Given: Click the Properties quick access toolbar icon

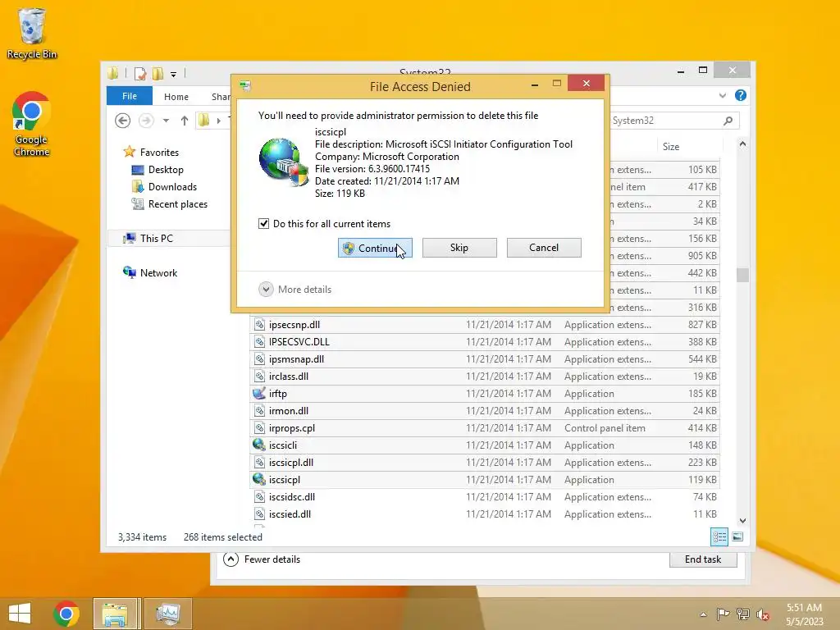Looking at the screenshot, I should click(x=140, y=73).
